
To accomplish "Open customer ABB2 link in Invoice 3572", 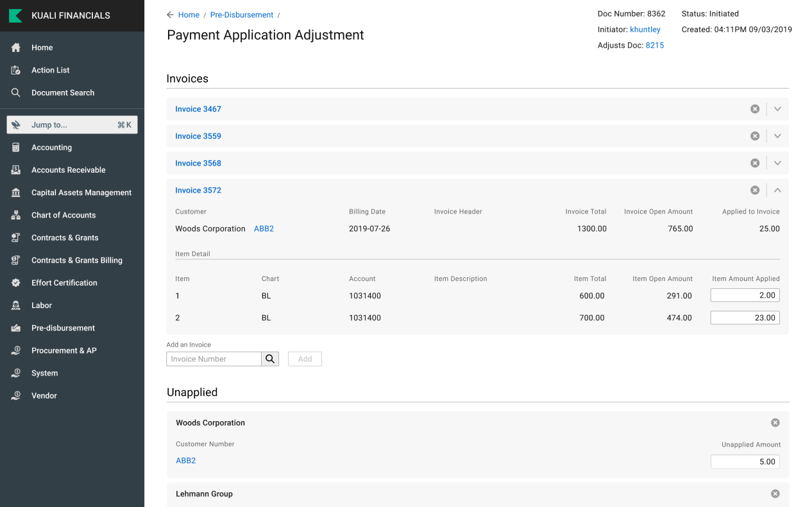I will click(264, 228).
